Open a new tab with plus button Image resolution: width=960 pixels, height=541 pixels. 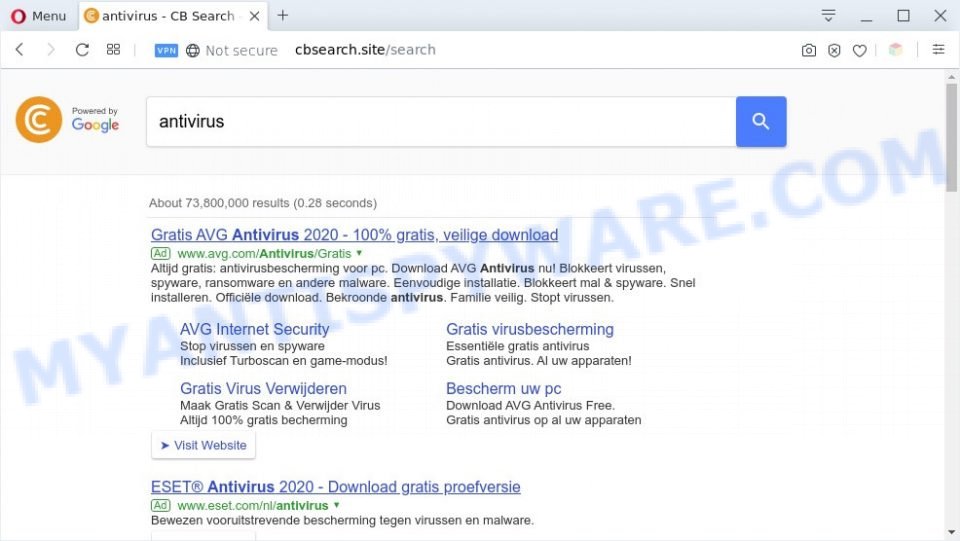click(x=282, y=15)
